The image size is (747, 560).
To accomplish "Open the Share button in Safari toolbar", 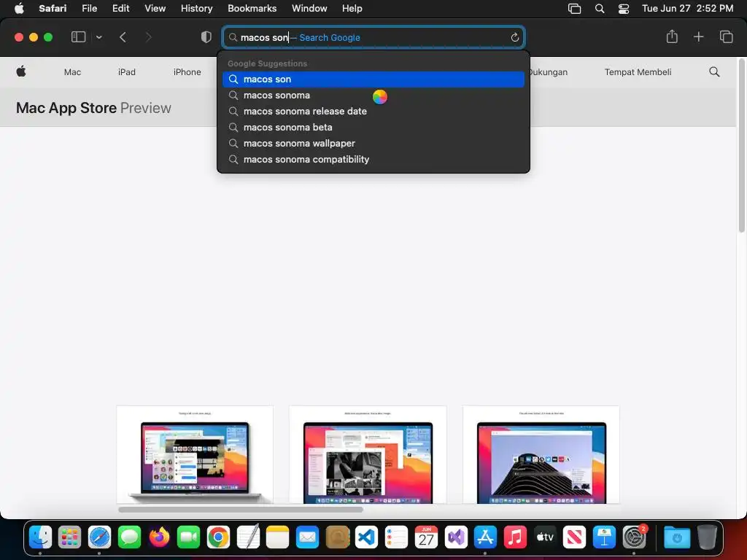I will click(x=672, y=36).
